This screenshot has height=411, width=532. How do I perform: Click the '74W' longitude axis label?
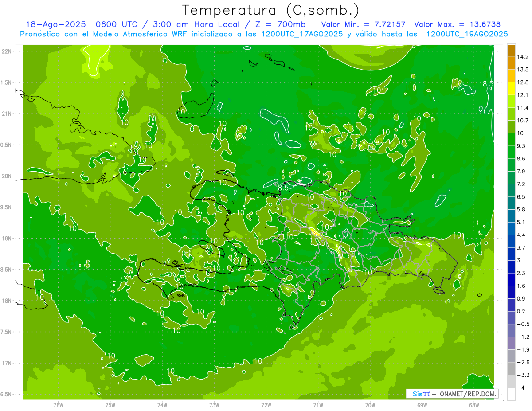point(162,405)
